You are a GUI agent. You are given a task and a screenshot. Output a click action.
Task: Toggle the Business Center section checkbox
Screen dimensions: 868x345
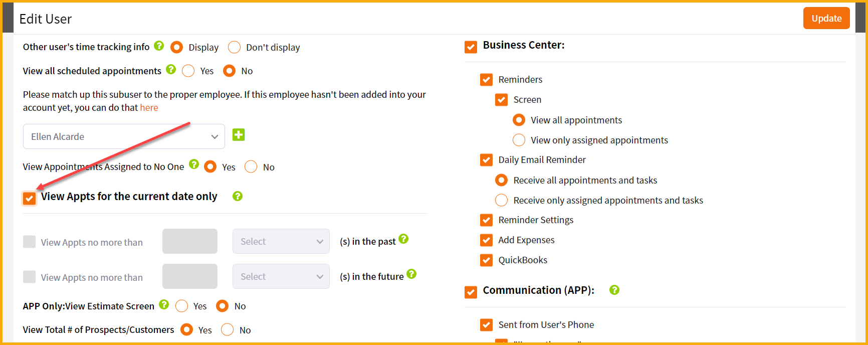coord(471,47)
